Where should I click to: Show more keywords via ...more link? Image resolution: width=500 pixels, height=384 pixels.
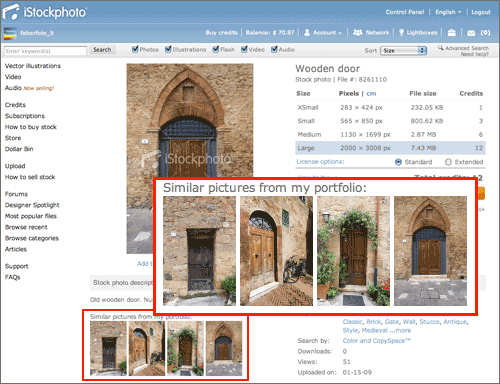click(400, 330)
